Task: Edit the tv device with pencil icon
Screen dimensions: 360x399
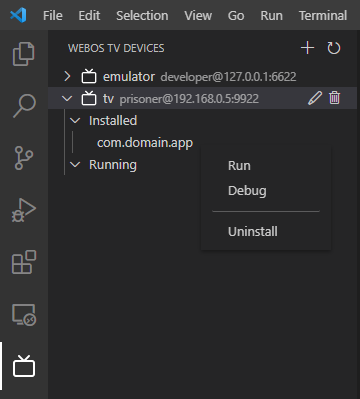Action: tap(315, 98)
